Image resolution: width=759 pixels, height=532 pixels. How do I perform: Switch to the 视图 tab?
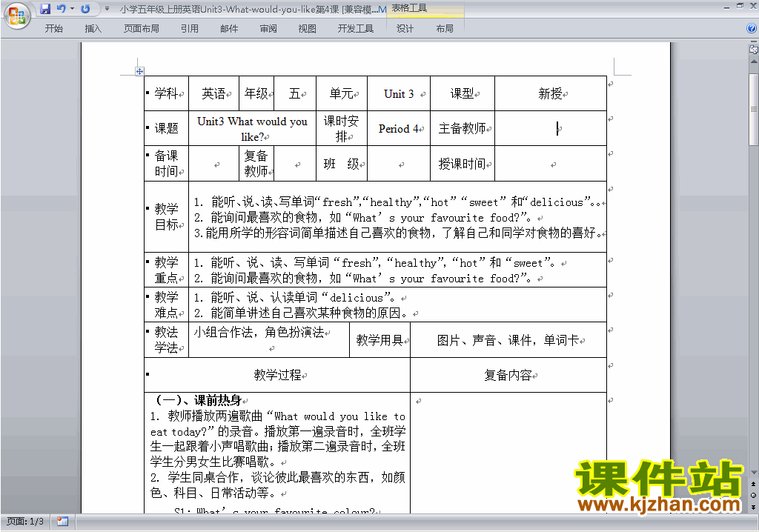point(307,29)
